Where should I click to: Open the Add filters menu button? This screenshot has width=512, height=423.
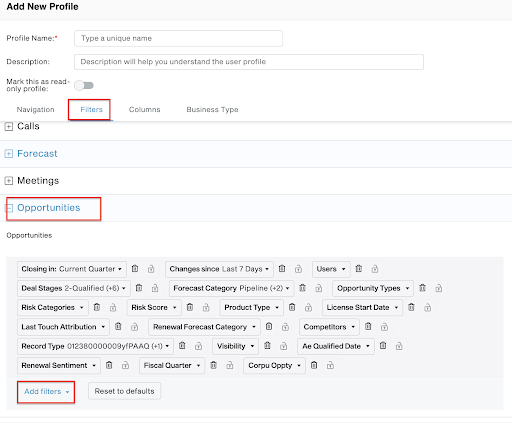point(46,392)
